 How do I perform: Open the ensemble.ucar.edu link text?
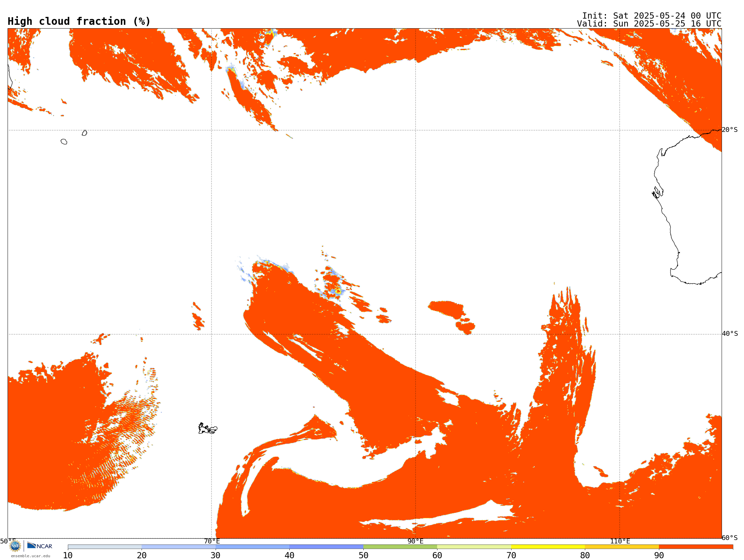(x=31, y=556)
